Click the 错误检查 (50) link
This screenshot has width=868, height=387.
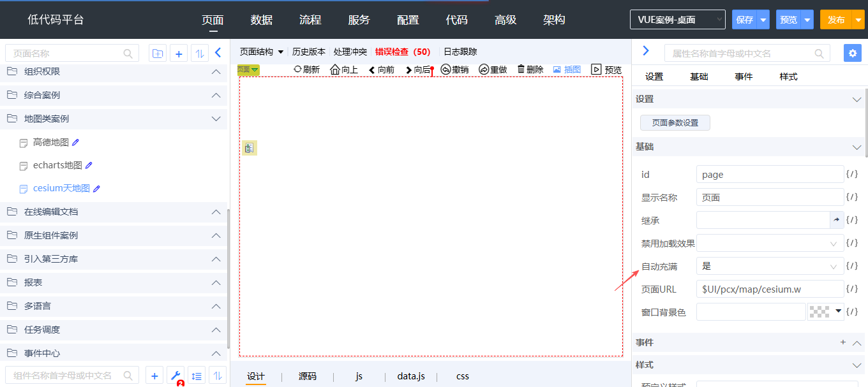[x=403, y=52]
